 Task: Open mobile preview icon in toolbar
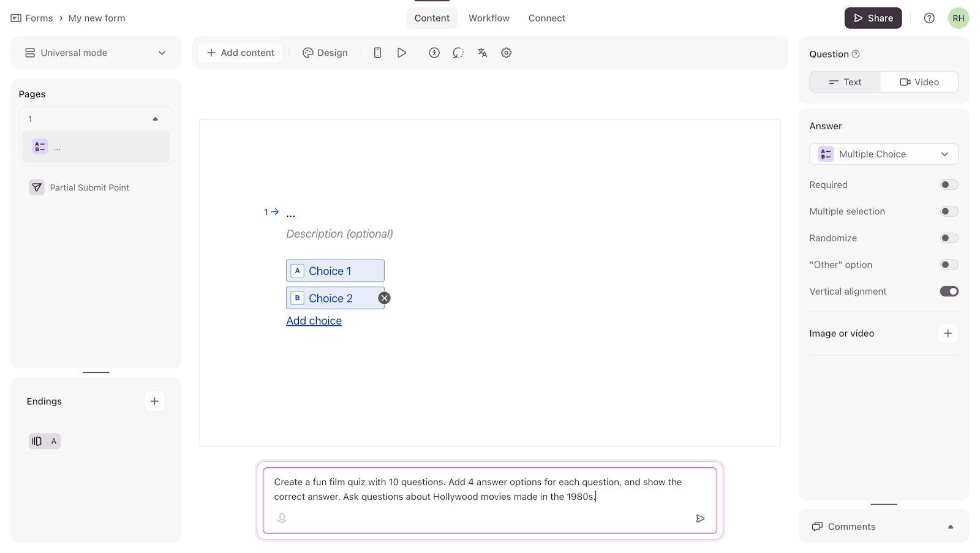(x=377, y=53)
